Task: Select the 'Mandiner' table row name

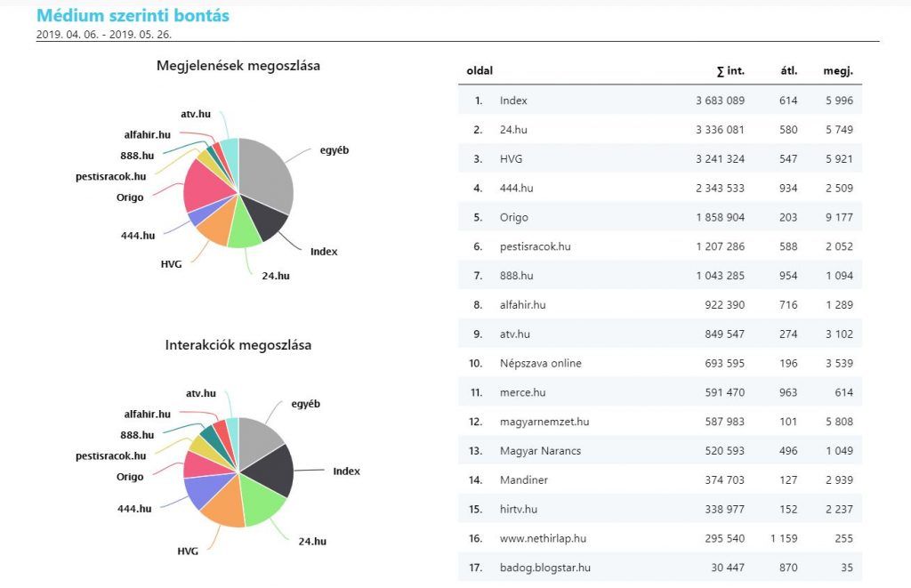Action: pyautogui.click(x=523, y=480)
